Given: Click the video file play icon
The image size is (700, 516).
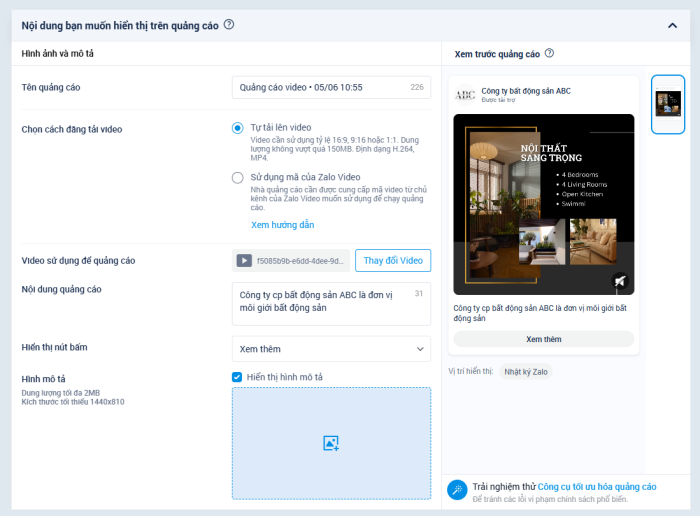Looking at the screenshot, I should 244,261.
